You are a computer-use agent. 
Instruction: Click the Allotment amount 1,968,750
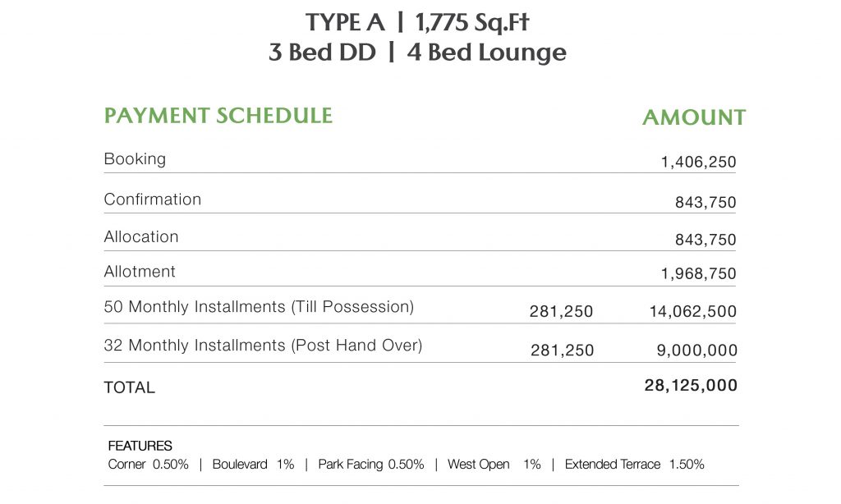click(x=698, y=274)
